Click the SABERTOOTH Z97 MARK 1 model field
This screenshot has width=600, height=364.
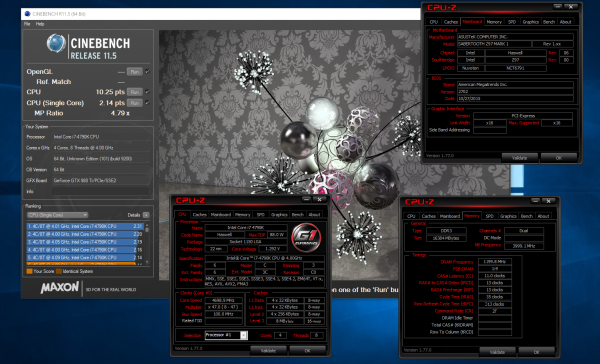(x=493, y=44)
